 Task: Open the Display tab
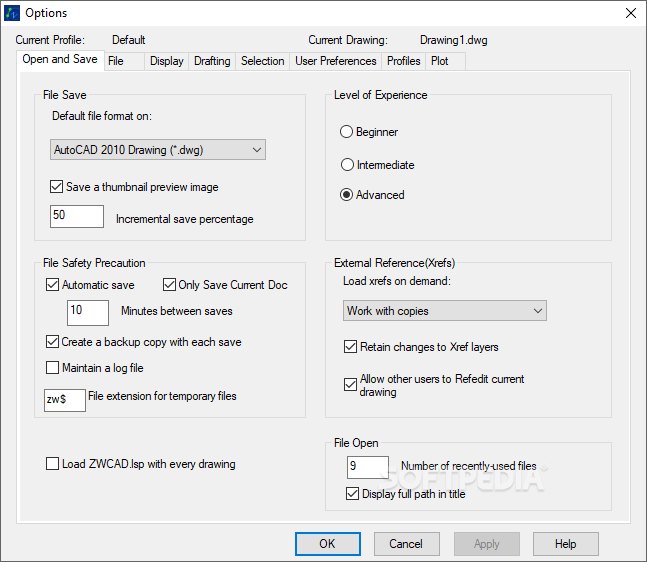167,61
